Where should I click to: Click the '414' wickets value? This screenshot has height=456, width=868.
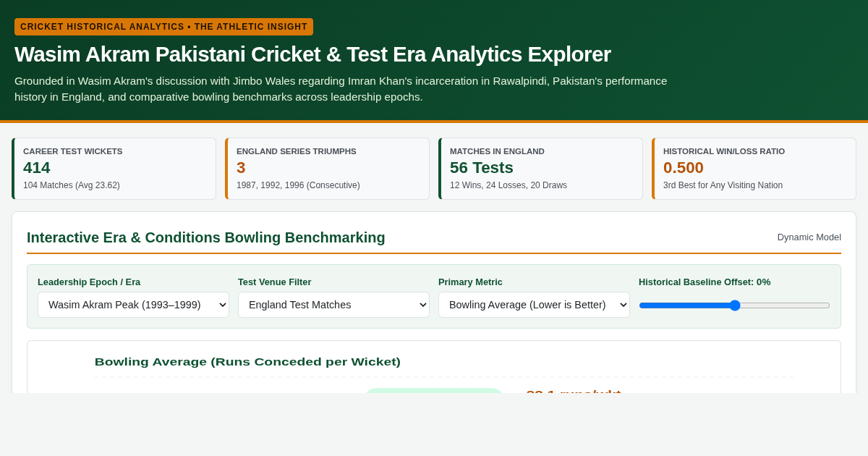[37, 168]
